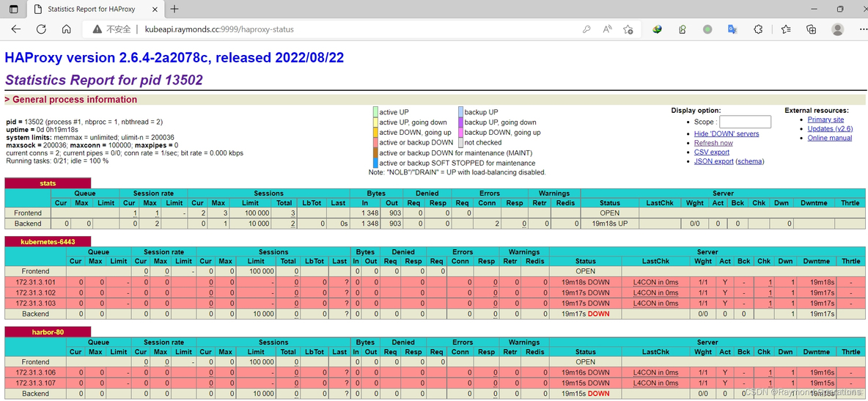Open the browser settings and more menu
The image size is (868, 401).
tap(861, 29)
